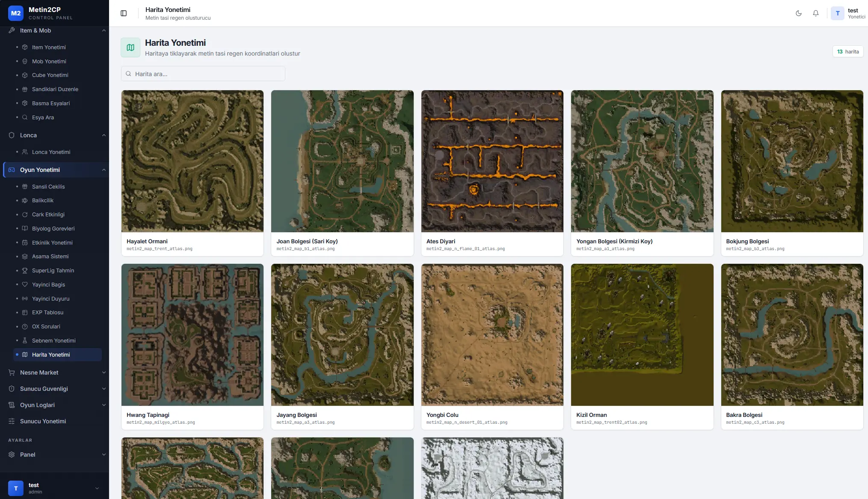Click the Sandiklari Duzenle gift icon
The height and width of the screenshot is (499, 868).
click(x=25, y=89)
